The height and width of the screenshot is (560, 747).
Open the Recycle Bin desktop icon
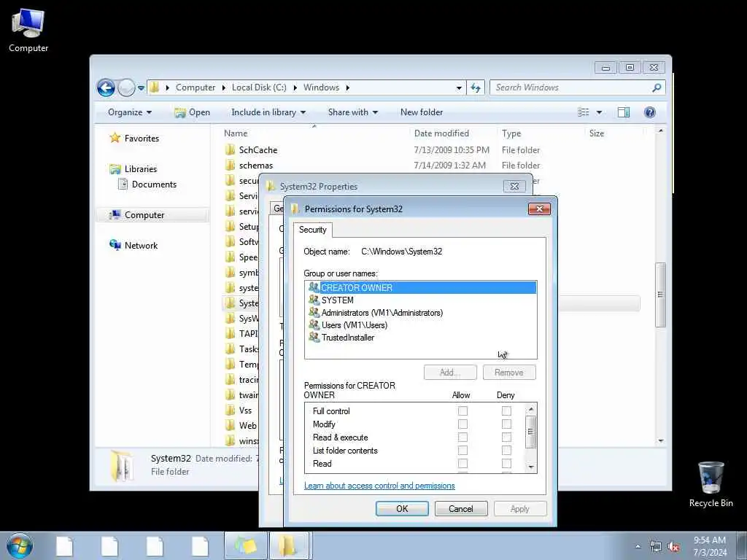tap(711, 484)
